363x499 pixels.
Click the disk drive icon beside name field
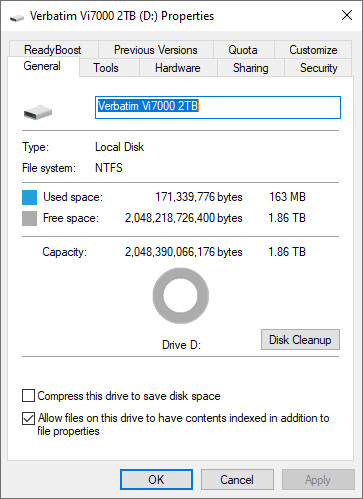(x=38, y=112)
